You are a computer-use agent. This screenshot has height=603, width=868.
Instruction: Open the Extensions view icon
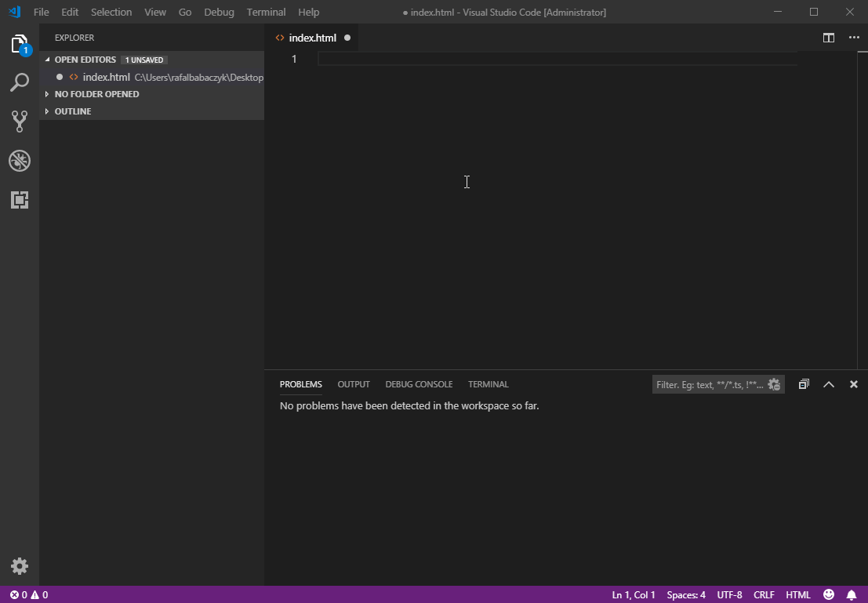click(20, 200)
